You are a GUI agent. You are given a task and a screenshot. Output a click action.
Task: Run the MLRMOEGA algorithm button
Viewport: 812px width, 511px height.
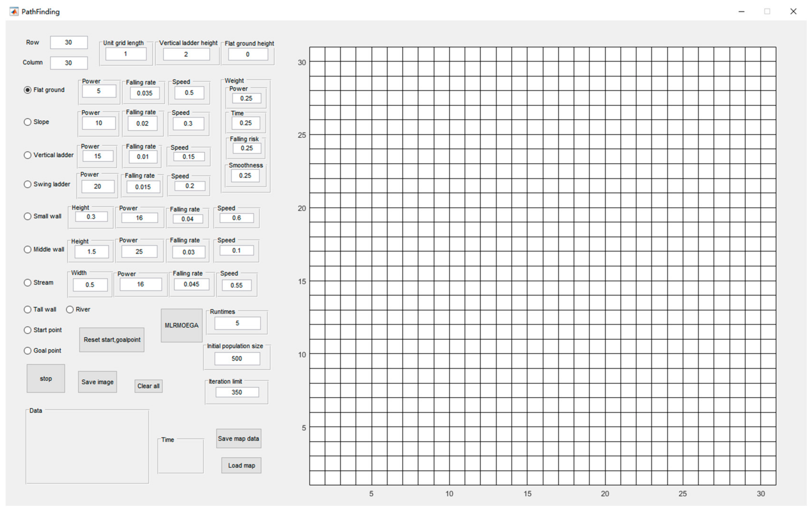point(181,325)
